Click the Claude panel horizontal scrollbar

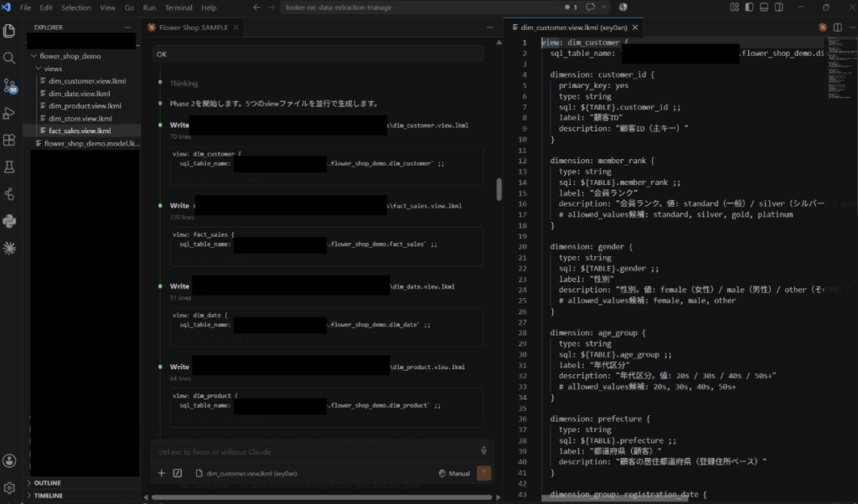click(322, 497)
